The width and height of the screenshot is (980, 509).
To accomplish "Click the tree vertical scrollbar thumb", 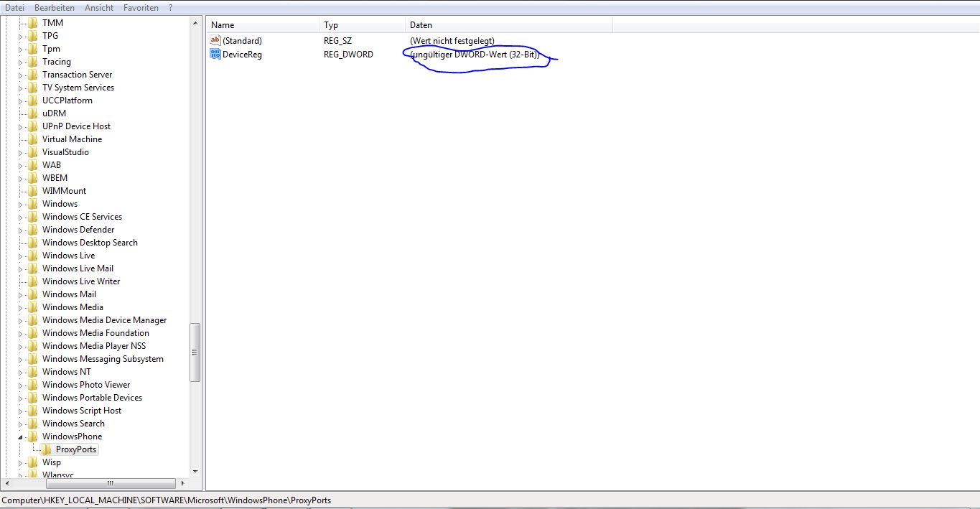I will (195, 352).
